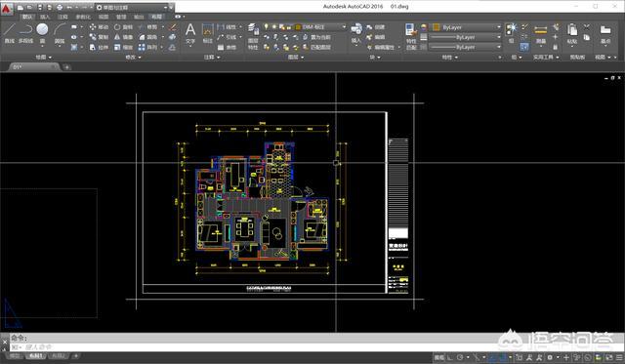
Task: Expand the Draw (绘图) panel
Action: click(43, 58)
